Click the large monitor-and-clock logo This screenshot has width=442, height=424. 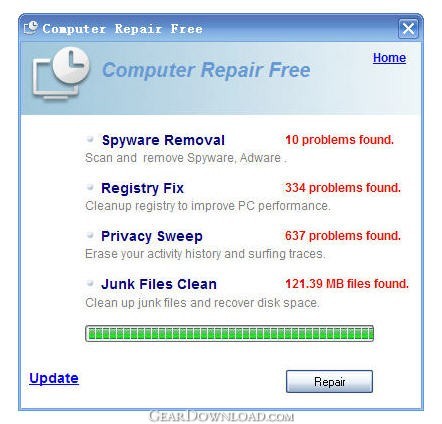pos(61,73)
